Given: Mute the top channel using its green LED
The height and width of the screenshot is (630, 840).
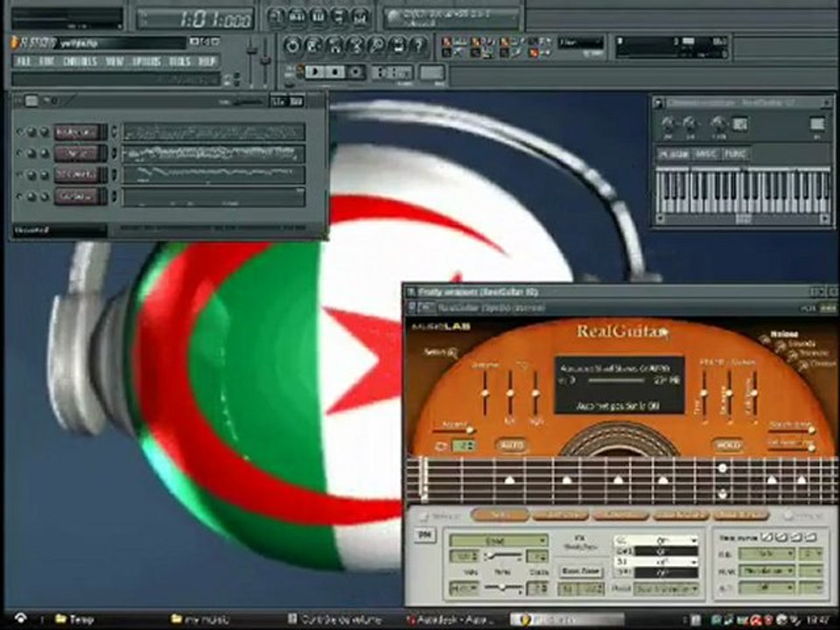Looking at the screenshot, I should click(20, 132).
